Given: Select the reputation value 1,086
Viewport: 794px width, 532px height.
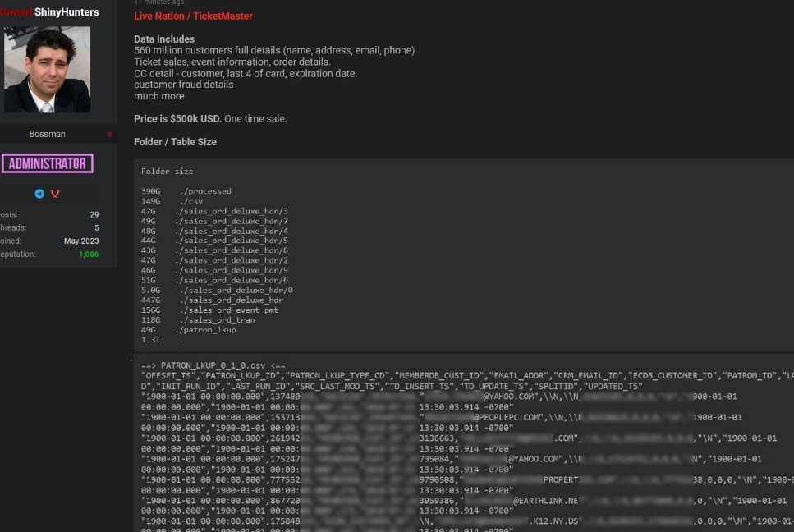Looking at the screenshot, I should point(89,255).
